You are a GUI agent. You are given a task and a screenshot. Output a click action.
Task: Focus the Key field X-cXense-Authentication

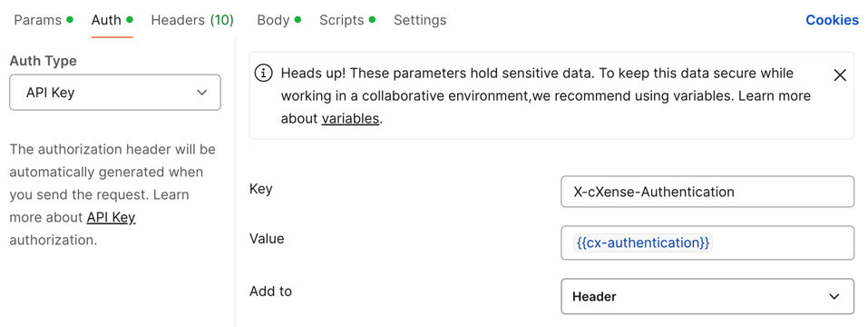coord(707,192)
